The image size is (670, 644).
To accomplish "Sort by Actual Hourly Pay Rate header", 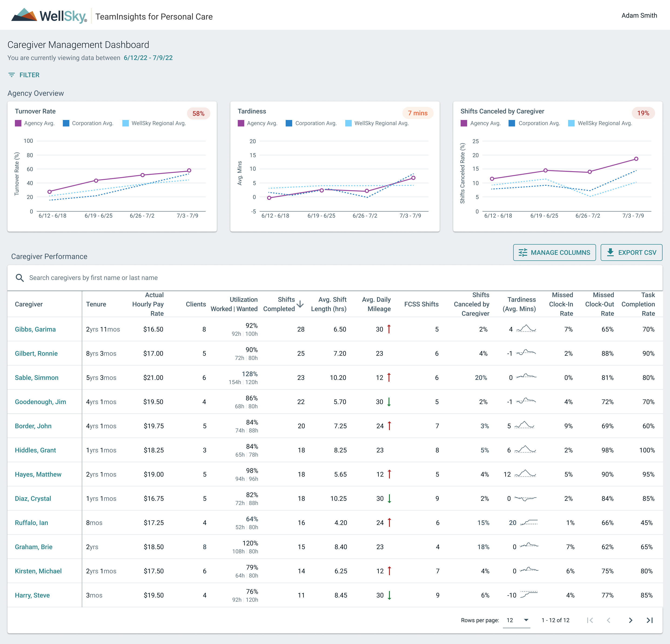I will (148, 304).
